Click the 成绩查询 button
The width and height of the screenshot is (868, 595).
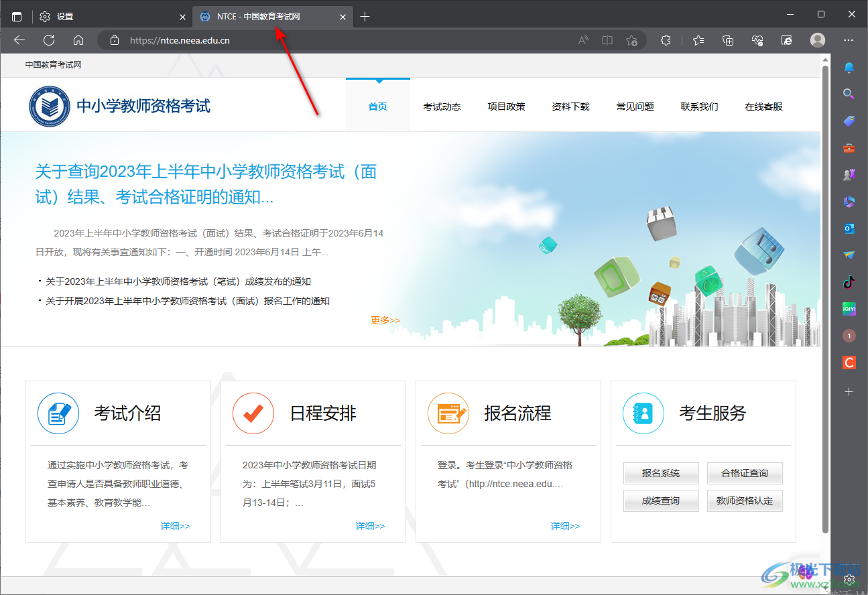pos(661,501)
